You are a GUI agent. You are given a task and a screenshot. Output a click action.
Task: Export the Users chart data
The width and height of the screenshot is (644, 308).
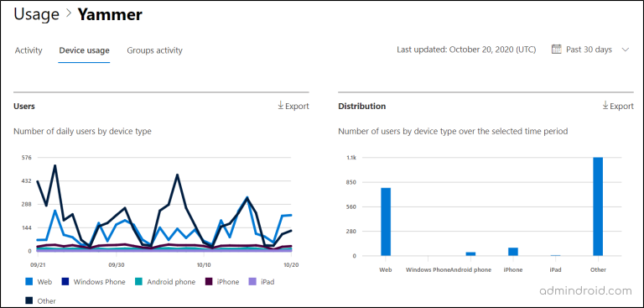pos(293,106)
